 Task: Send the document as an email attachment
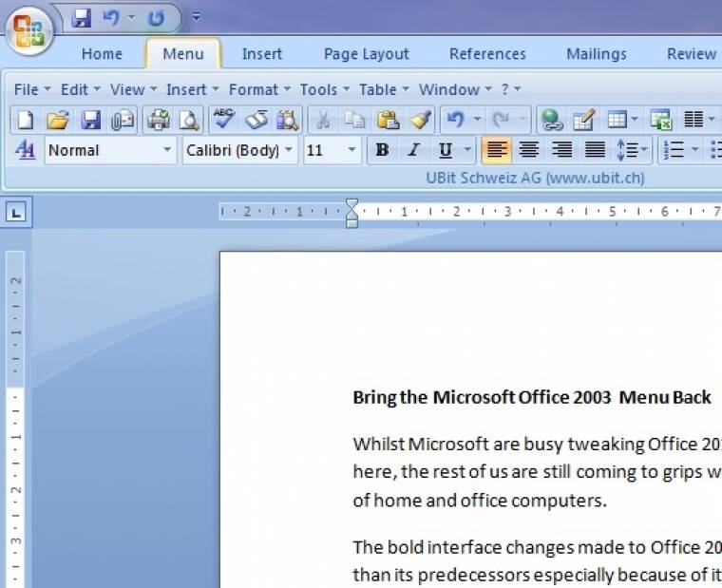click(123, 120)
